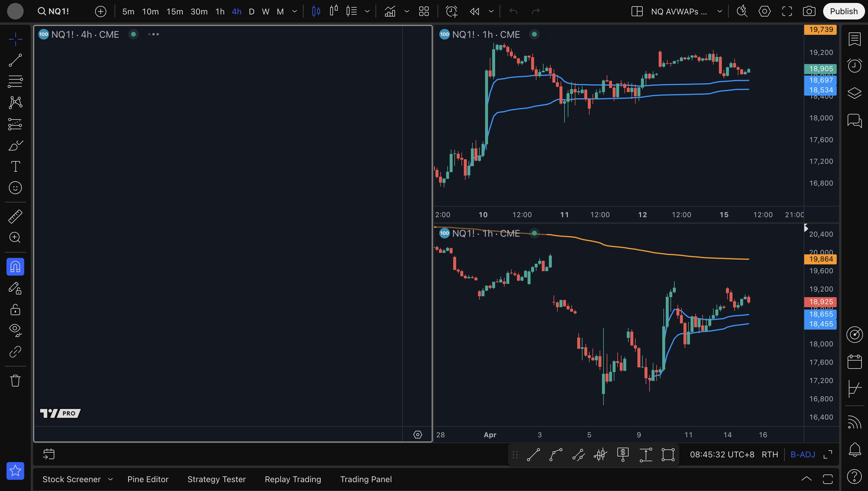868x491 pixels.
Task: Click the Publish button
Action: pos(843,12)
